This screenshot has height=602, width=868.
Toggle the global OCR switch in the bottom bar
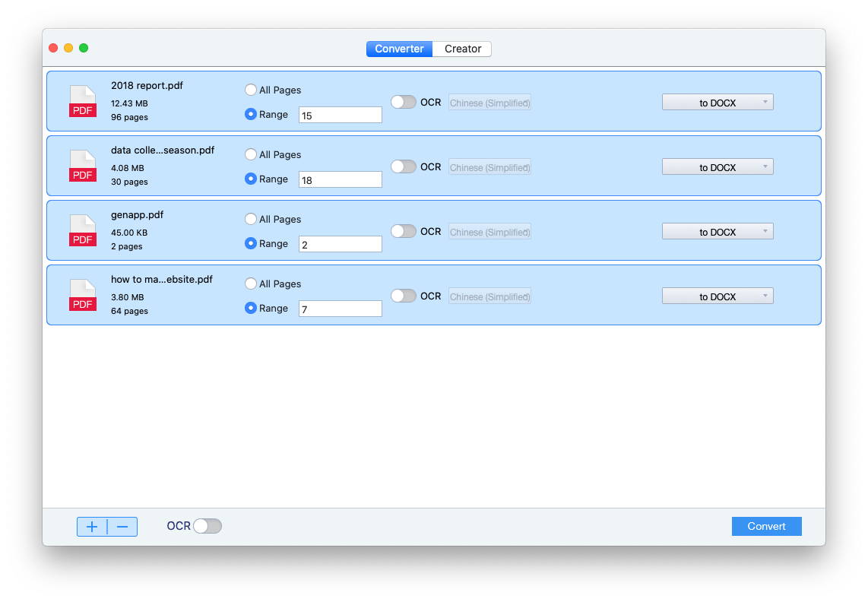(x=207, y=526)
